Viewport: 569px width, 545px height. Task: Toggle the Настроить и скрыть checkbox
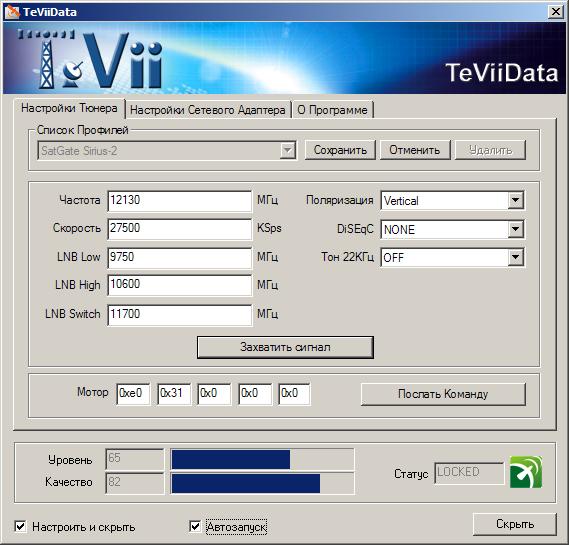pyautogui.click(x=20, y=526)
